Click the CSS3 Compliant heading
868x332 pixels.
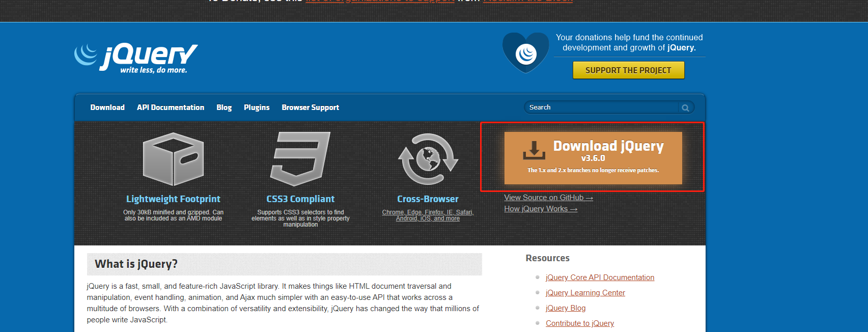coord(300,199)
